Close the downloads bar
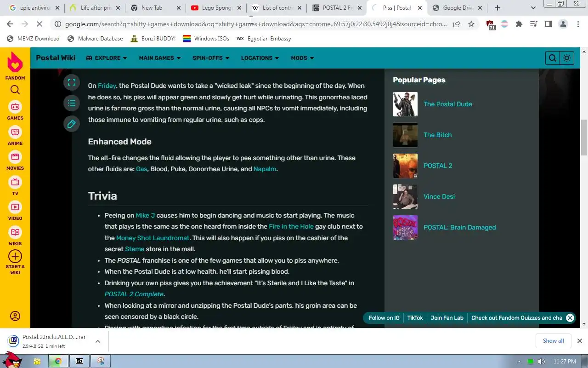The width and height of the screenshot is (588, 368). point(579,341)
